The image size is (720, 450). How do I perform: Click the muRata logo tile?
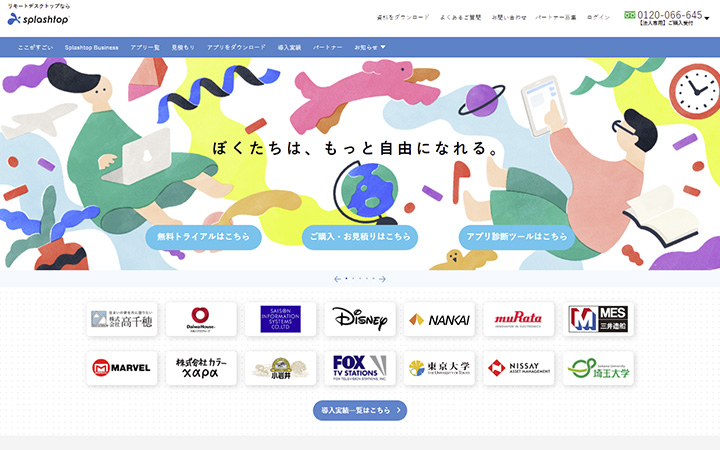(x=518, y=319)
